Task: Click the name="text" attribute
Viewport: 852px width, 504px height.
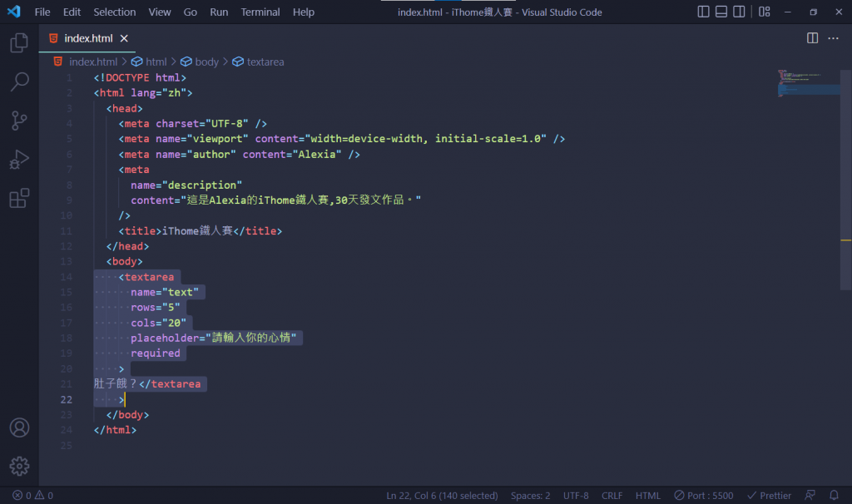Action: (x=165, y=292)
